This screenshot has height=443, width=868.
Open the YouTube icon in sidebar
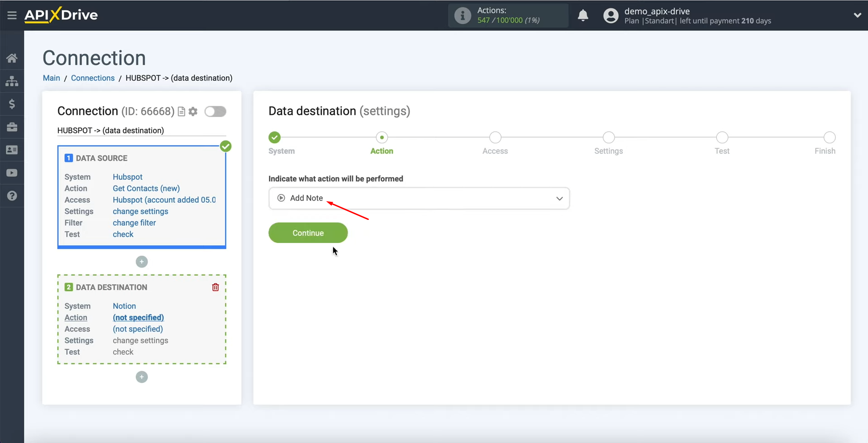[x=12, y=172]
